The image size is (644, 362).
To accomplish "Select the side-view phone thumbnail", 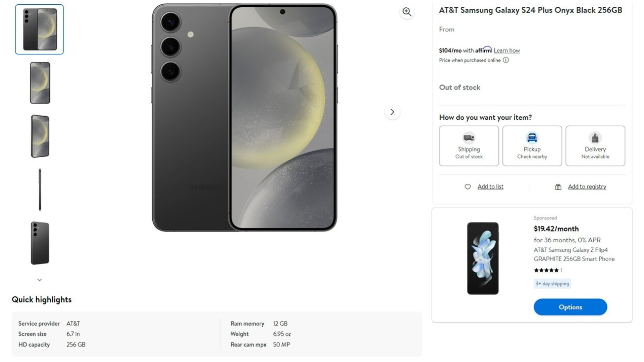I will (x=40, y=190).
